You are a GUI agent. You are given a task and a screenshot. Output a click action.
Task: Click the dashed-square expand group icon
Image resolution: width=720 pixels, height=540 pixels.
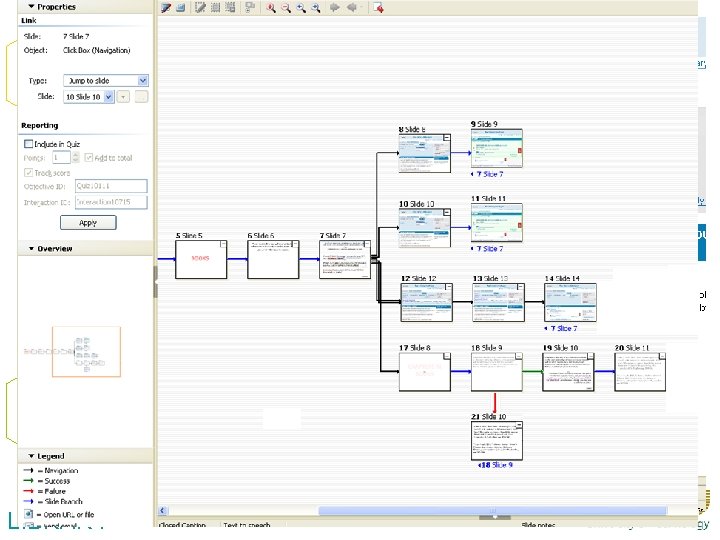(x=215, y=7)
